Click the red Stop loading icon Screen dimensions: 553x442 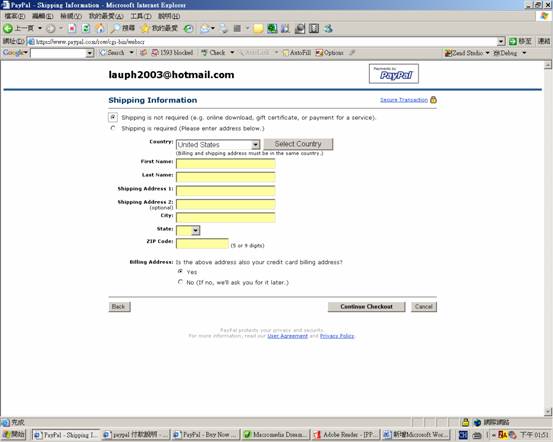pos(72,29)
